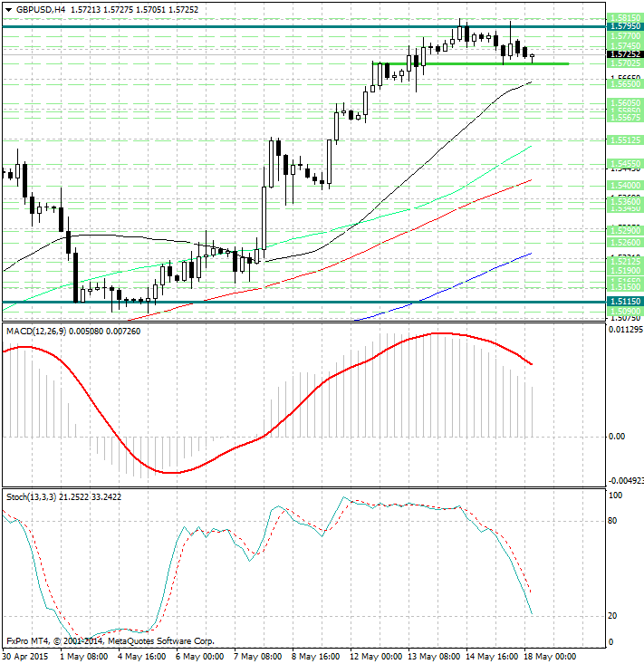Click the 8 May 16:00 time label
This screenshot has width=644, height=664.
point(316,657)
